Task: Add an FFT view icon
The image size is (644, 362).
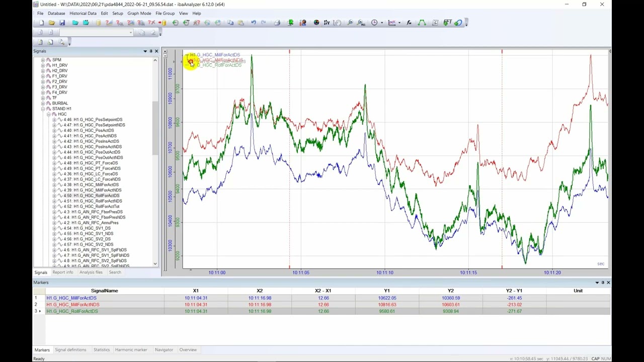Action: [x=447, y=23]
